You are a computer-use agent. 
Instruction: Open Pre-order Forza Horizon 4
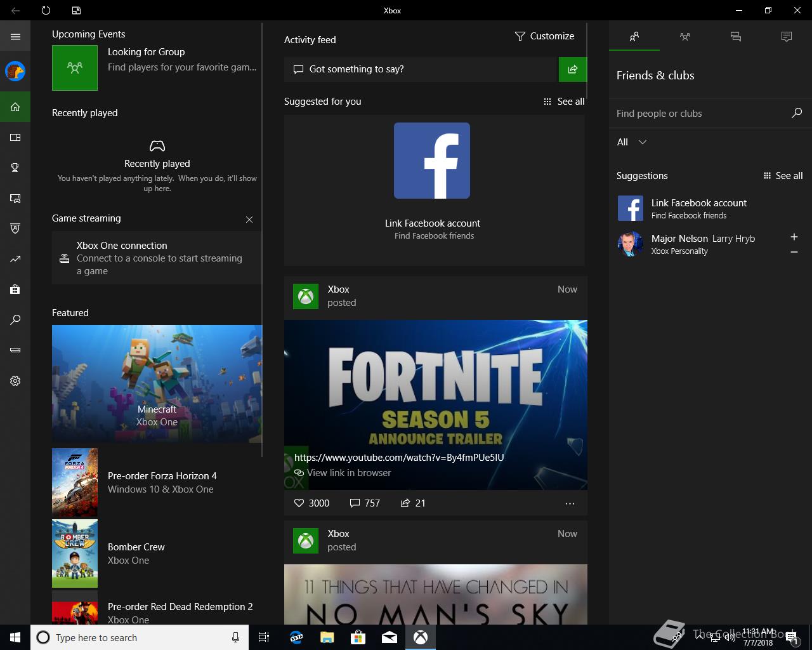[x=157, y=482]
